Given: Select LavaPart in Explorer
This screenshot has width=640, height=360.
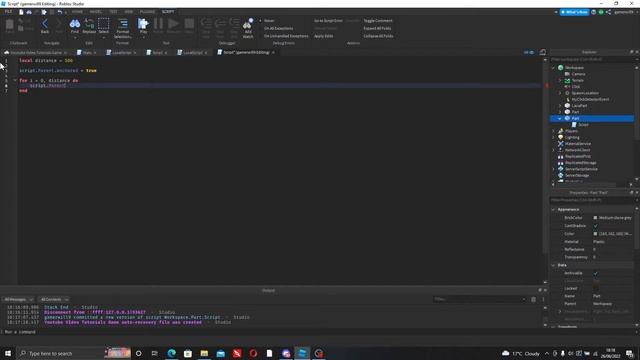Looking at the screenshot, I should tap(579, 106).
